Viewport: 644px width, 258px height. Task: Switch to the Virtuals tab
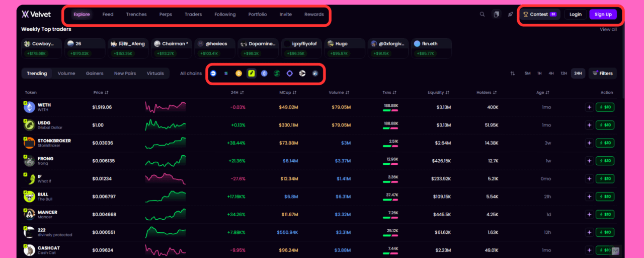(x=155, y=74)
